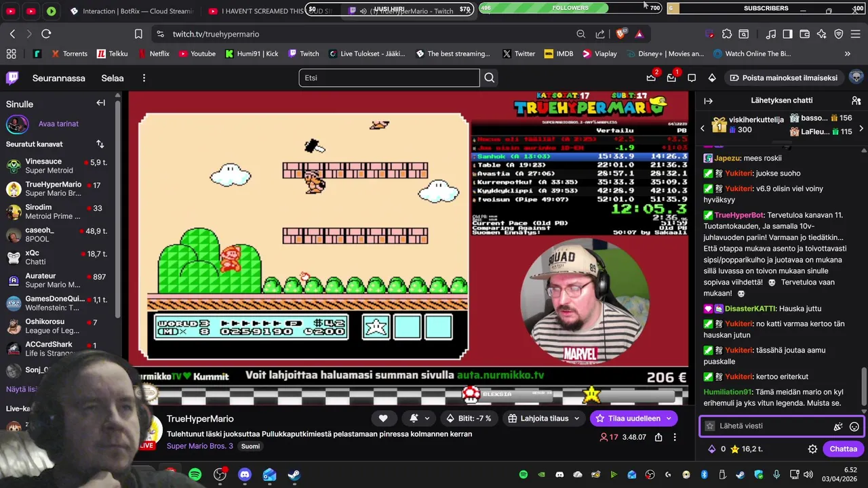Open Super Mario Bros. 3 category link
This screenshot has height=488, width=868.
pos(199,446)
